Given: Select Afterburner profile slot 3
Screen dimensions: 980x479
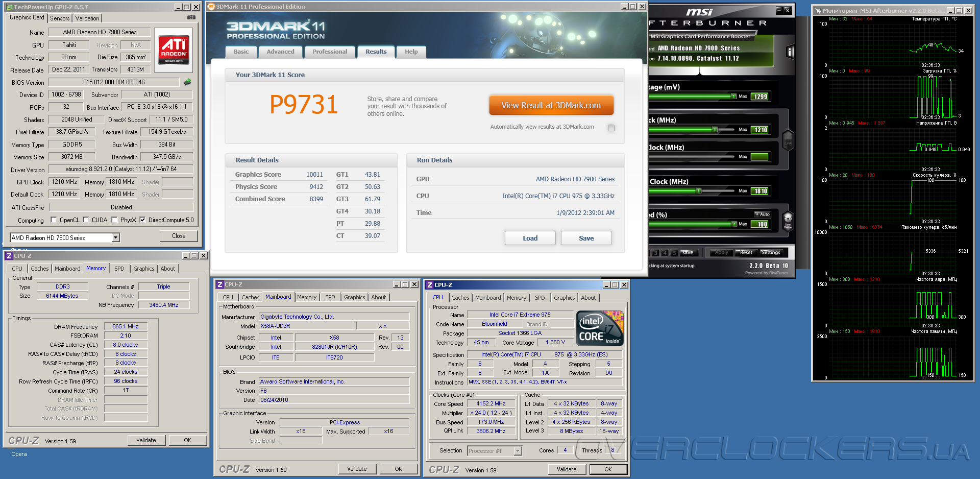Looking at the screenshot, I should coord(656,253).
